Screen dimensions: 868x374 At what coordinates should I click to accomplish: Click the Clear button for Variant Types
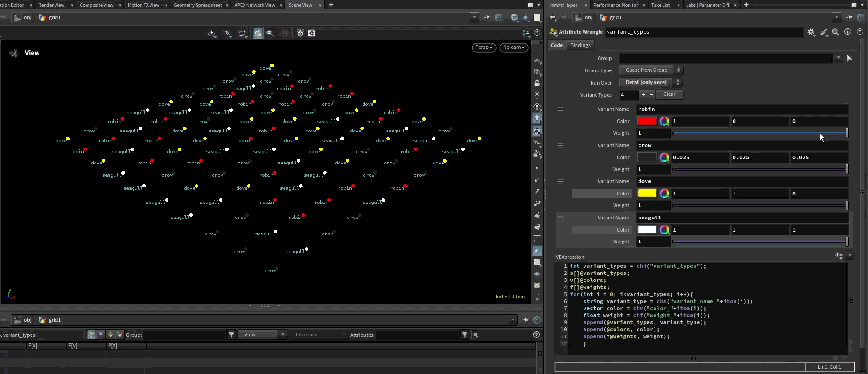click(x=669, y=94)
